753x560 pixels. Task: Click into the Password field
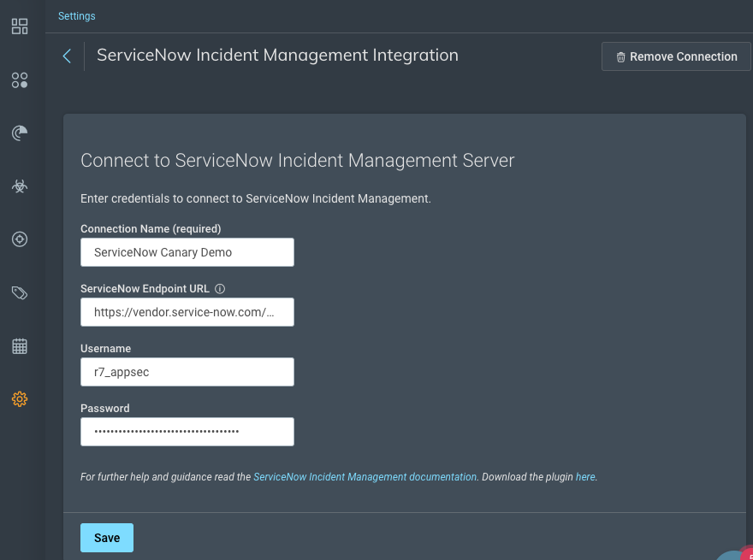187,432
